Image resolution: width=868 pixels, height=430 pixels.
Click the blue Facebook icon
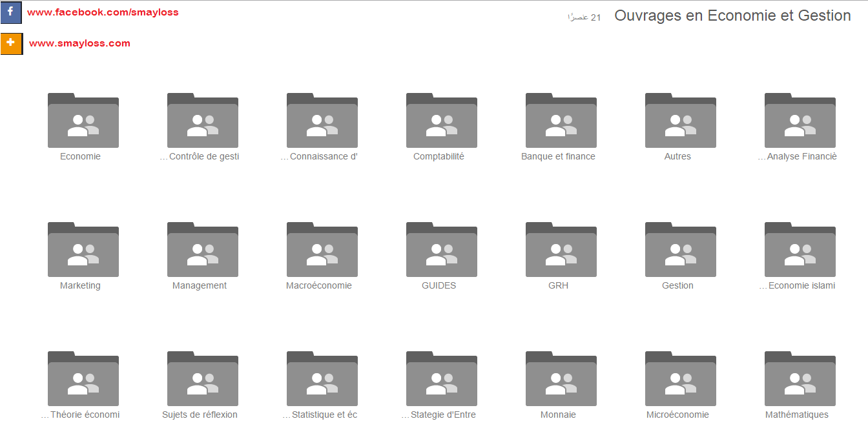pos(11,12)
